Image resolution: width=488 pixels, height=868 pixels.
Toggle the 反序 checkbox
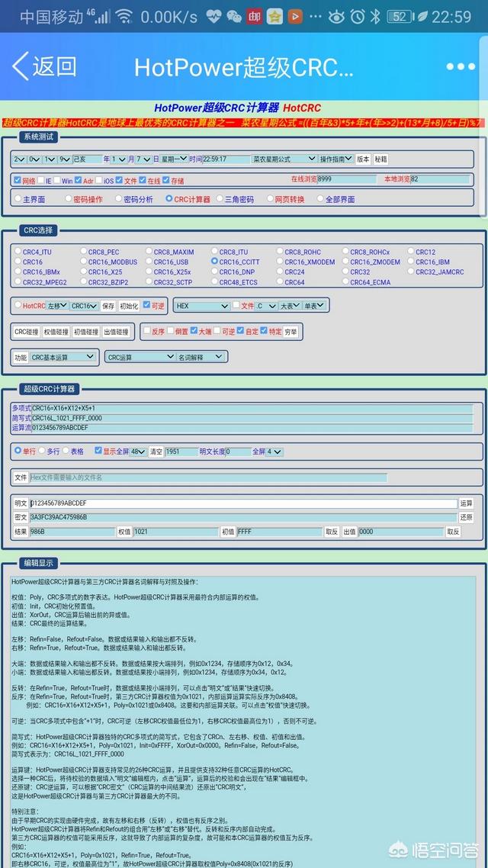pyautogui.click(x=146, y=330)
